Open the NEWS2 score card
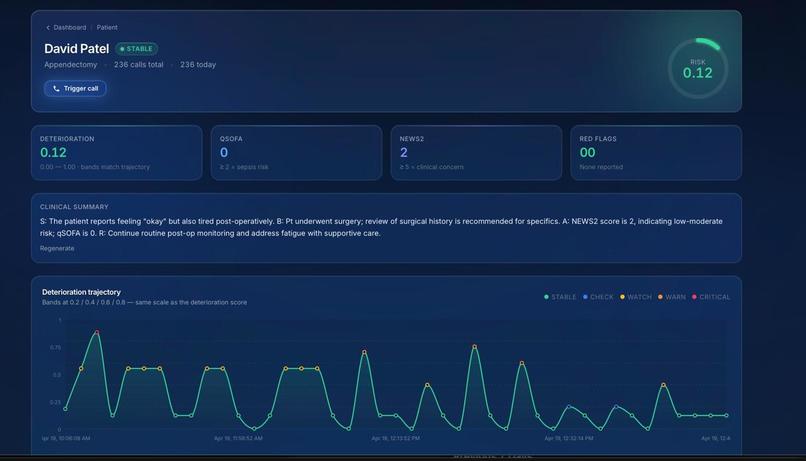 [x=476, y=153]
